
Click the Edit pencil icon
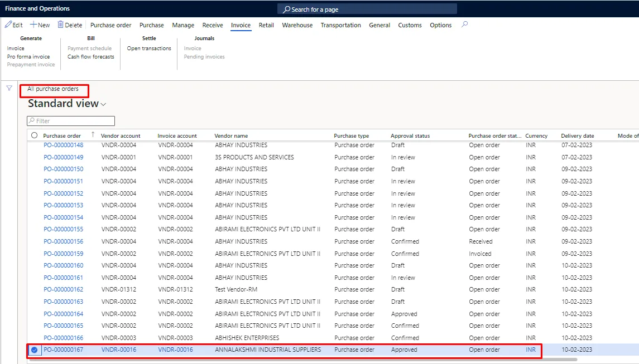point(8,25)
